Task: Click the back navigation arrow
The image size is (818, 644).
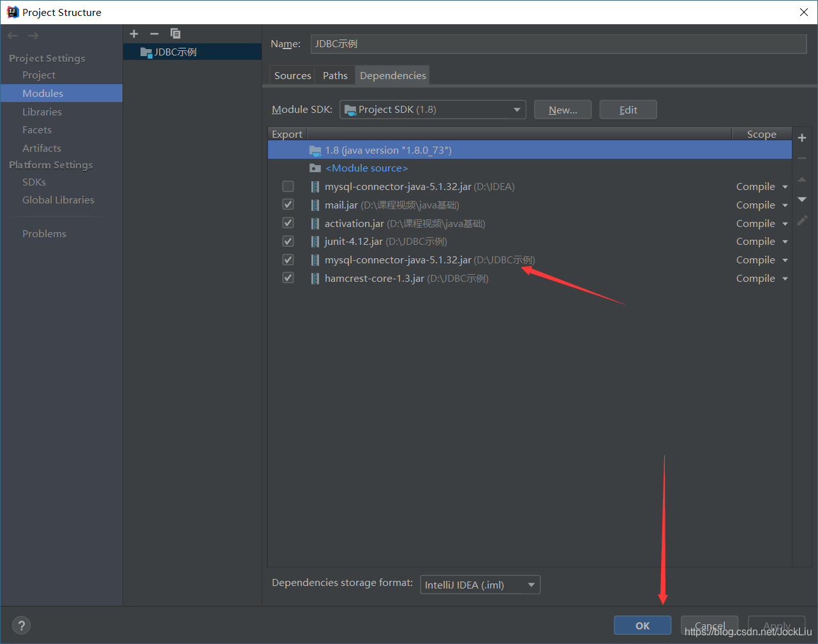Action: coord(13,36)
